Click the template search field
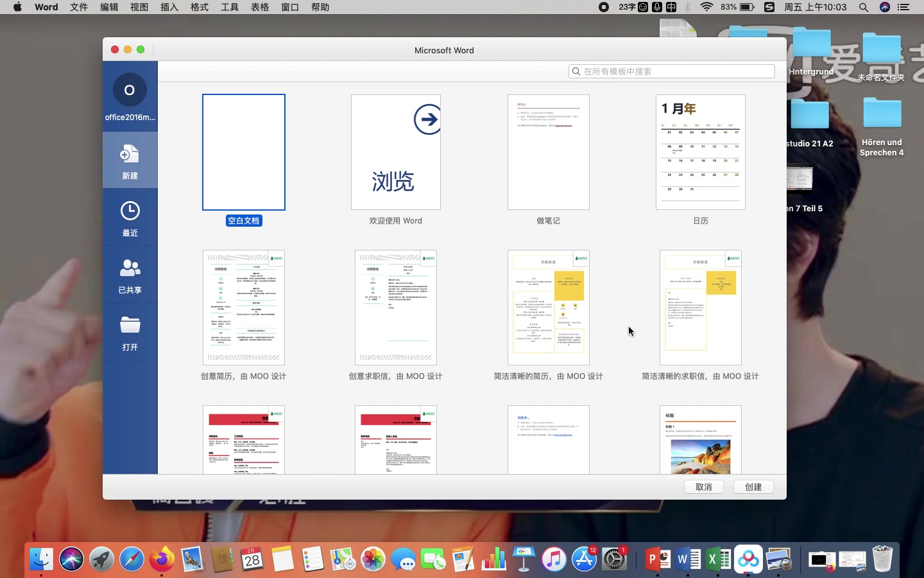 click(x=672, y=71)
